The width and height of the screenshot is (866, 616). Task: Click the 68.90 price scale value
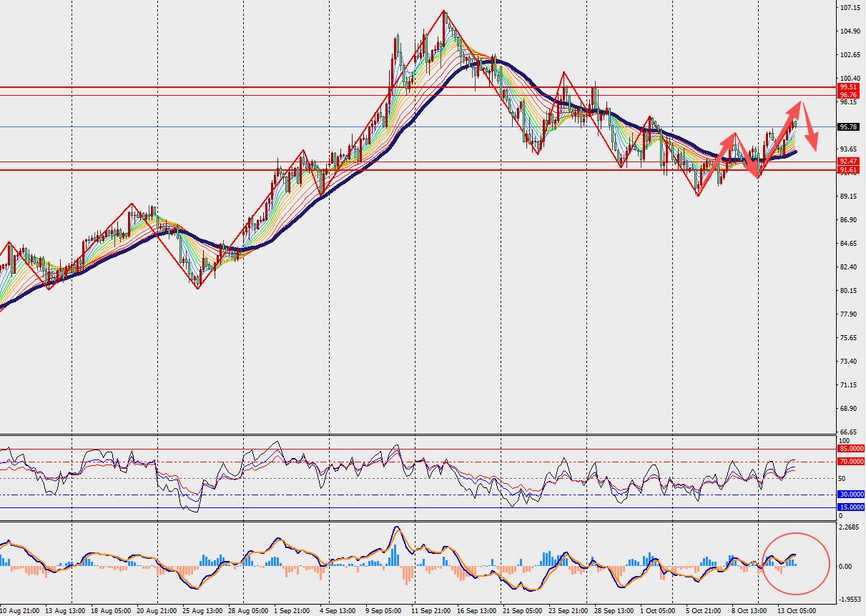coord(849,409)
